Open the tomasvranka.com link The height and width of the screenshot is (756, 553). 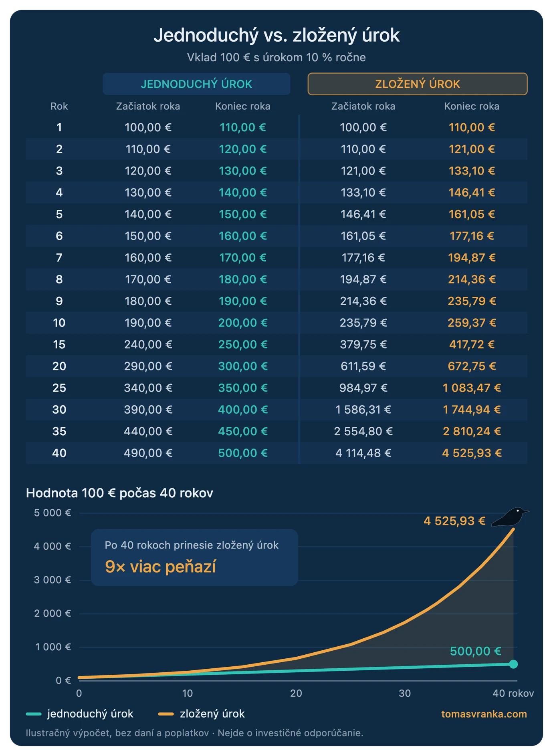coord(484,714)
